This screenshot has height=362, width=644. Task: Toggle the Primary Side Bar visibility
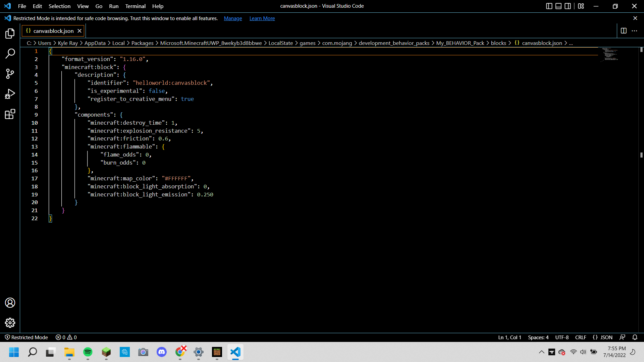pos(549,6)
